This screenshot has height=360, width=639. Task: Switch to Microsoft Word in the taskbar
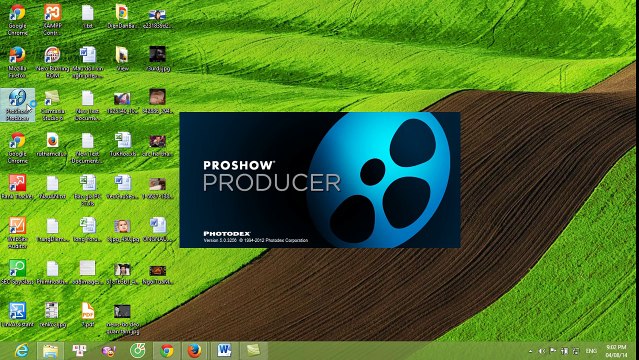[224, 350]
